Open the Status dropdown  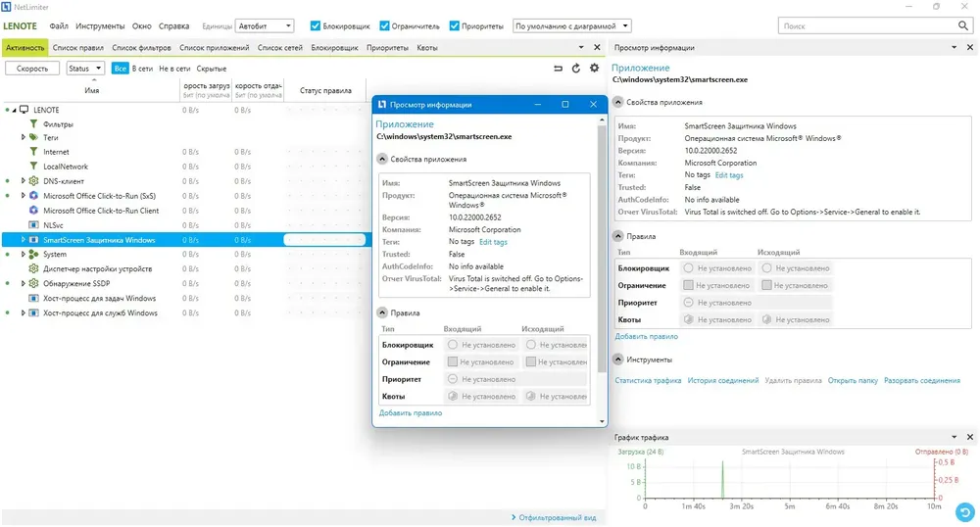[x=85, y=68]
